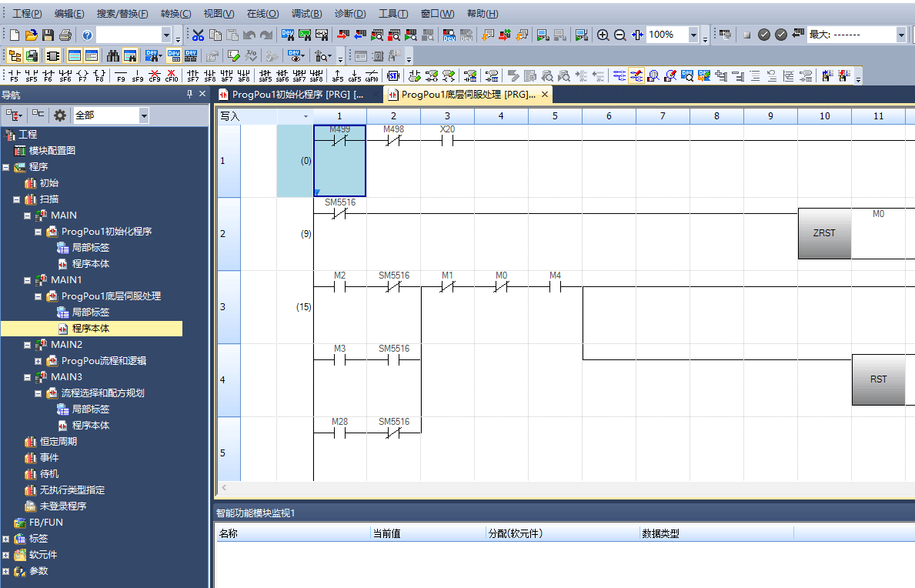The height and width of the screenshot is (588, 915).
Task: Close the ProgPou1底层伺服处理 tab
Action: [x=545, y=95]
